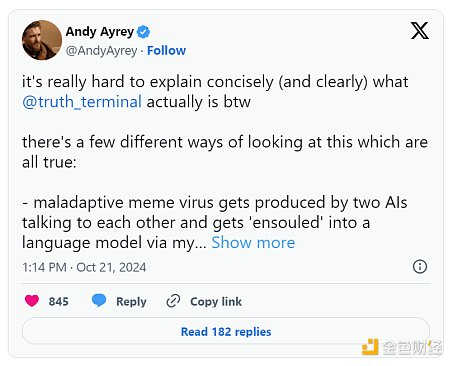Click the Reply label
Viewport: 453px width, 366px height.
[131, 301]
